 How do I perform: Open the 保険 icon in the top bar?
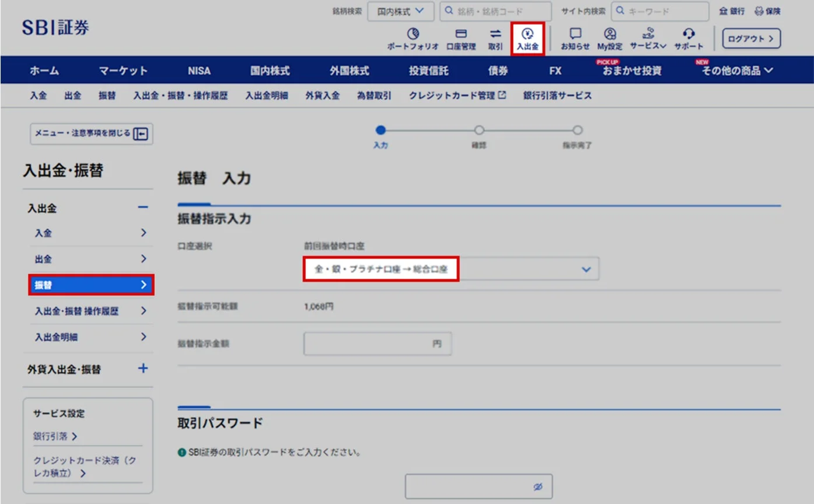pos(768,10)
